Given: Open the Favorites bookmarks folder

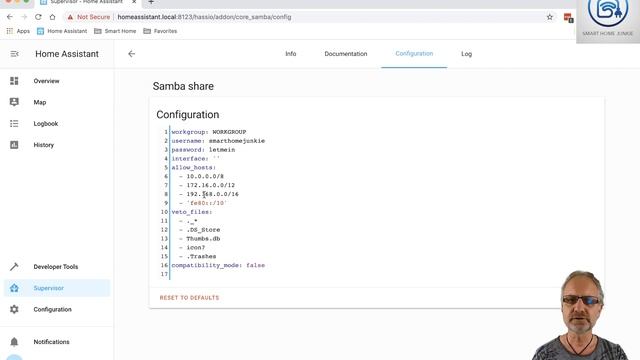Looking at the screenshot, I should 160,31.
